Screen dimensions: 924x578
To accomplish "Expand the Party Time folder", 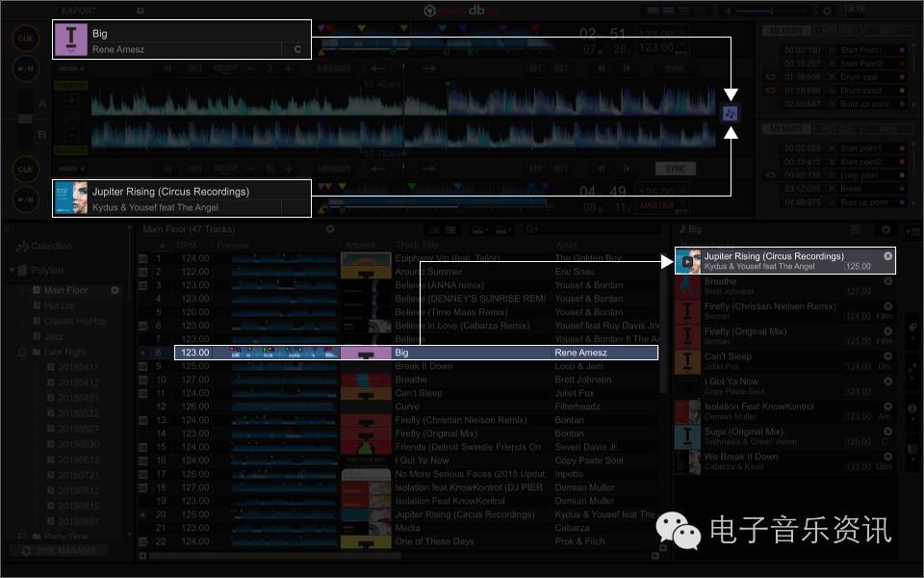I will pyautogui.click(x=22, y=537).
